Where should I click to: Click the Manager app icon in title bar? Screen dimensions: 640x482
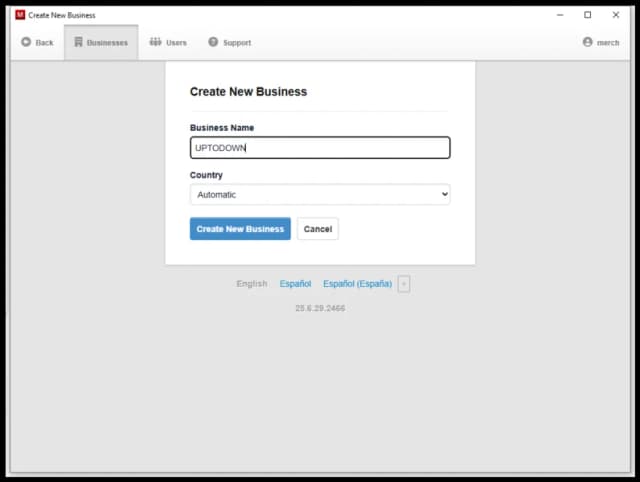pos(20,15)
